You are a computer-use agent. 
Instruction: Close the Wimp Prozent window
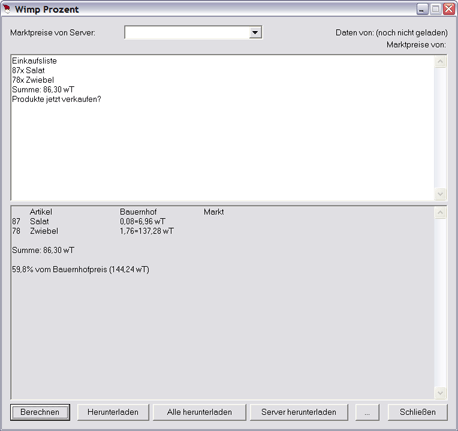tap(449, 9)
